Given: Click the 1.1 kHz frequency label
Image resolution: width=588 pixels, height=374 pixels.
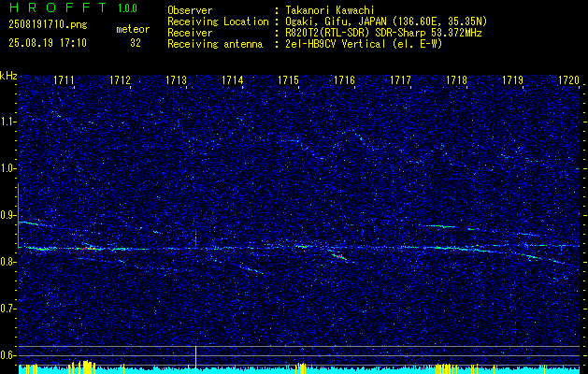Looking at the screenshot, I should pos(7,122).
